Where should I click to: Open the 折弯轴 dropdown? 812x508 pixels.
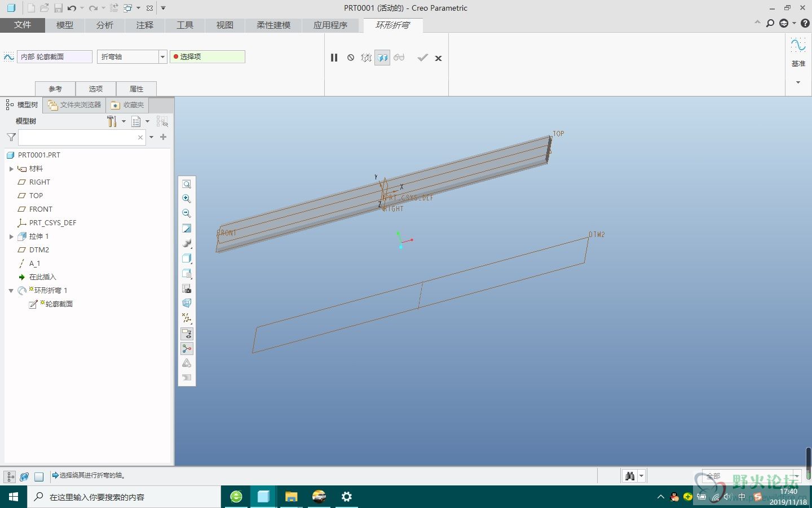162,56
